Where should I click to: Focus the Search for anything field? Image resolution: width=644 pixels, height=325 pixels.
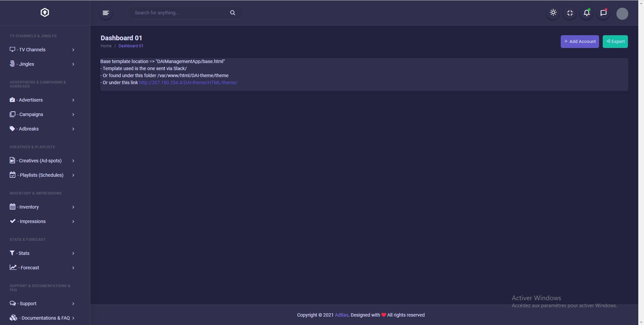coord(178,13)
